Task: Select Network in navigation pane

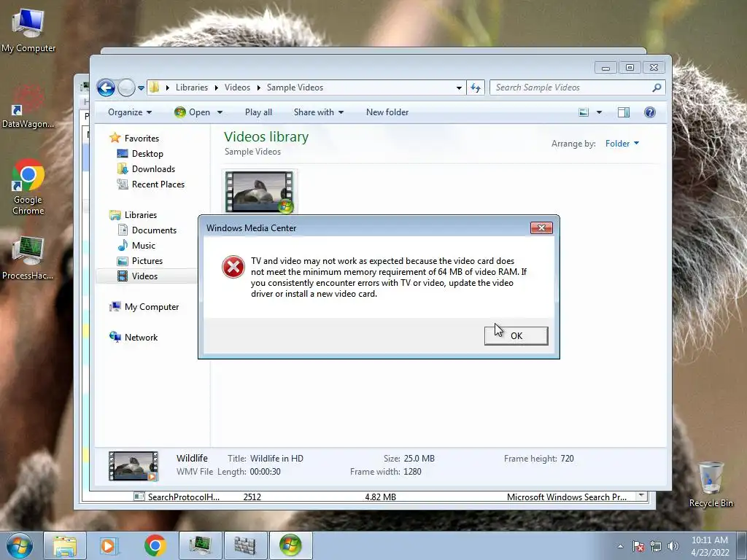Action: [x=141, y=337]
